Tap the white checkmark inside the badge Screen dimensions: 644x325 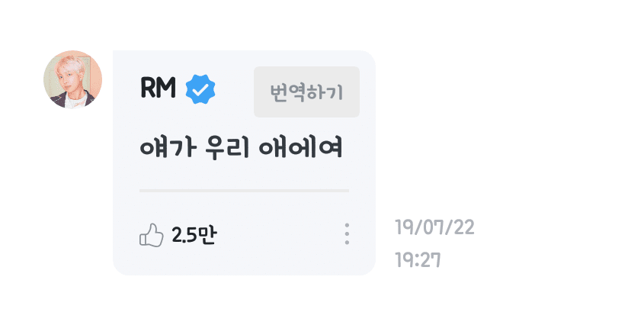pyautogui.click(x=200, y=89)
